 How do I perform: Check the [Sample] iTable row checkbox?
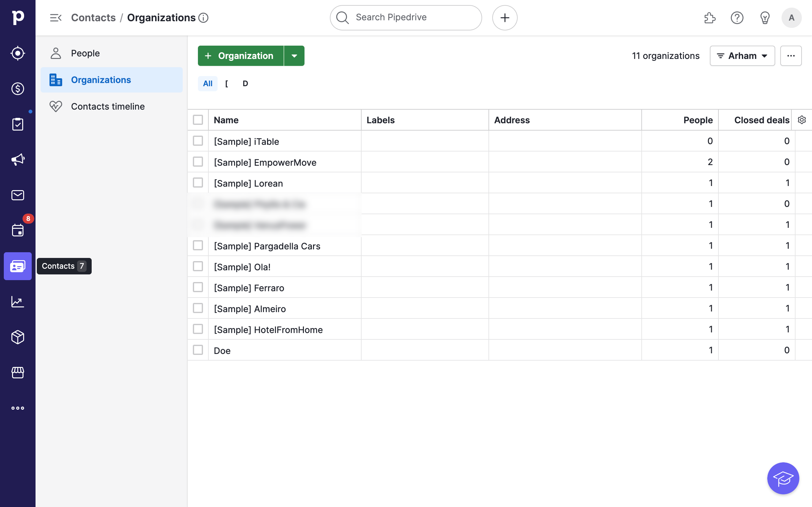pyautogui.click(x=198, y=141)
